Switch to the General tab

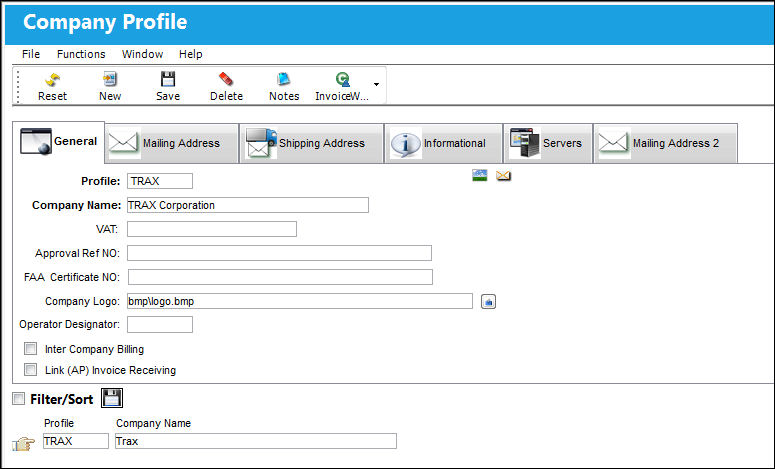coord(58,142)
